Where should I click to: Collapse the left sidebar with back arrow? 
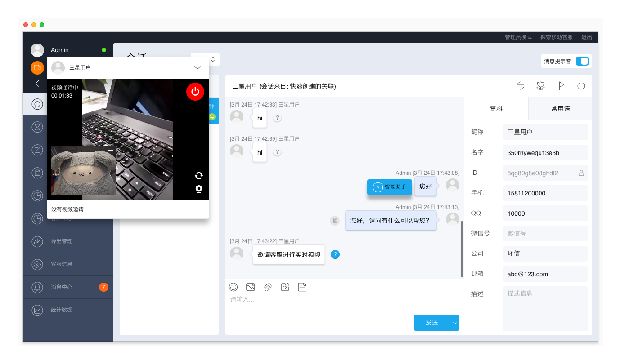37,84
